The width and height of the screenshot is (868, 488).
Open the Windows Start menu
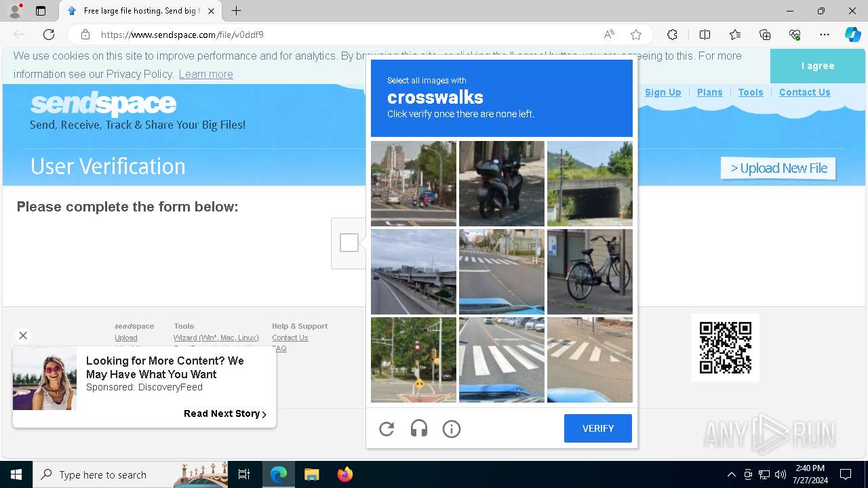coord(16,474)
